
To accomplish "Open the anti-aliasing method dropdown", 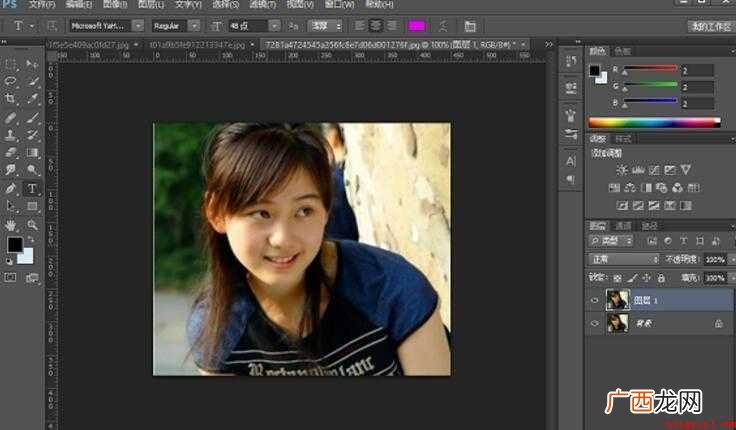I will tap(325, 26).
